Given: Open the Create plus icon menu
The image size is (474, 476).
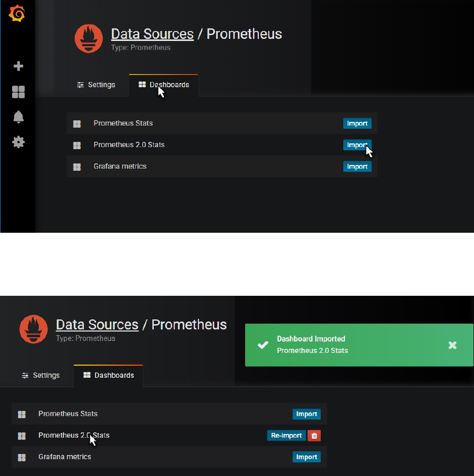Looking at the screenshot, I should [18, 66].
